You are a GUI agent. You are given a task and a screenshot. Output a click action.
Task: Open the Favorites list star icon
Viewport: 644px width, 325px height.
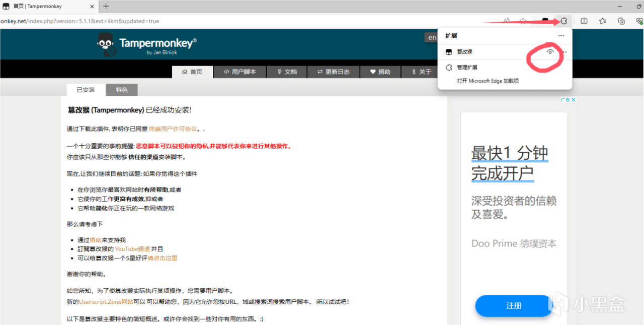point(602,21)
